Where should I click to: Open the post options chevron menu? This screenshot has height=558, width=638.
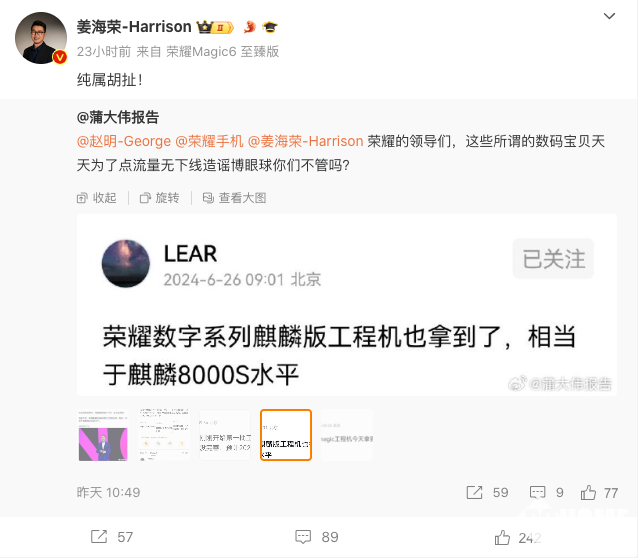[x=609, y=16]
